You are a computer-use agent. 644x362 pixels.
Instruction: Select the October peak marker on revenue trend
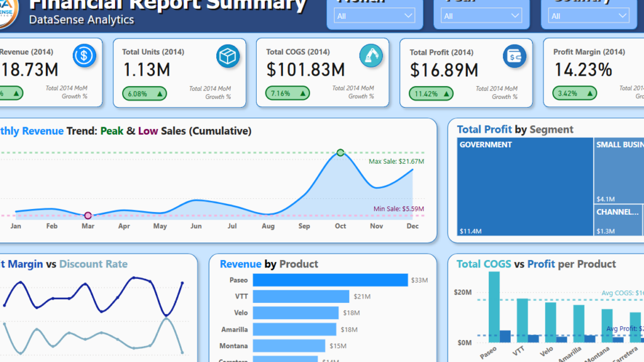(340, 152)
